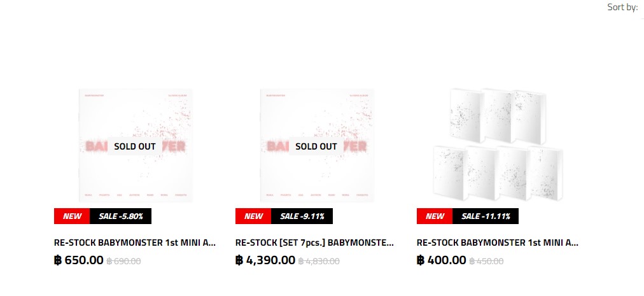Click the crossed-out ฿ 690.00 original price

pos(123,261)
